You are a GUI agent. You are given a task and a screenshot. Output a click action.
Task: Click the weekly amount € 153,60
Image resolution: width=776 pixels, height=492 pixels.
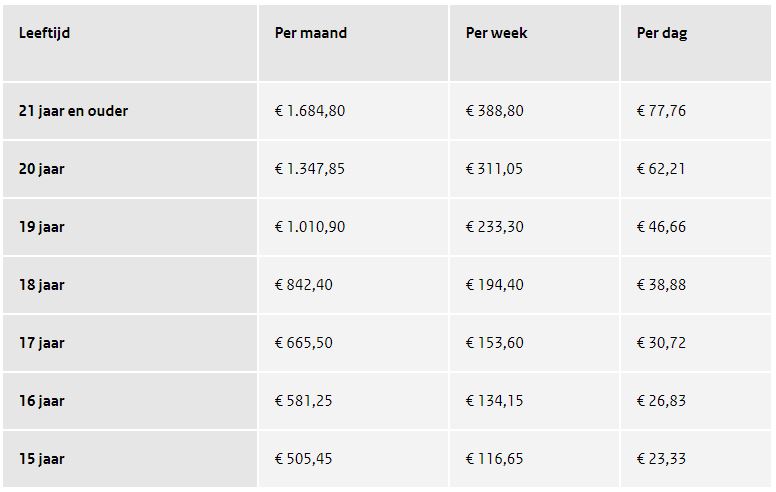[x=494, y=343]
